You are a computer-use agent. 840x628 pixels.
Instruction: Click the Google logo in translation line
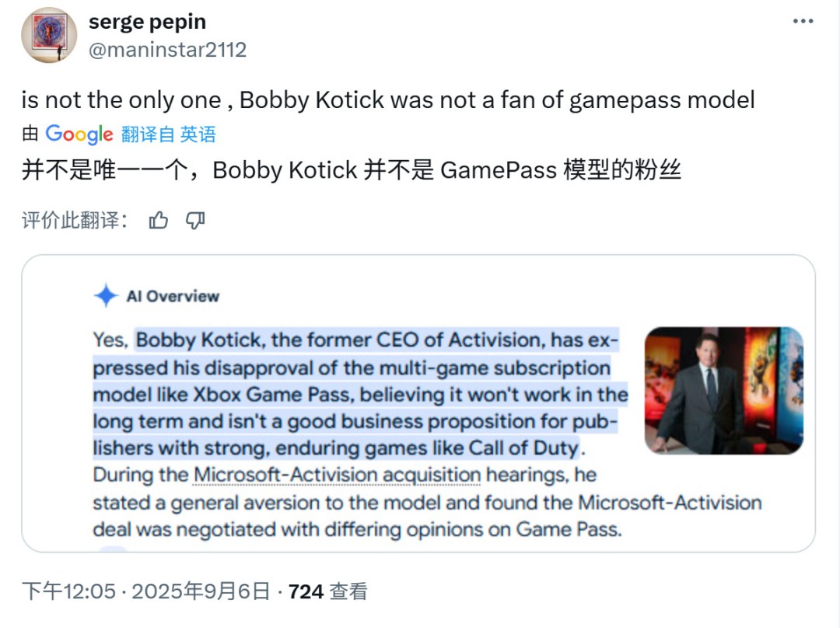pyautogui.click(x=79, y=134)
